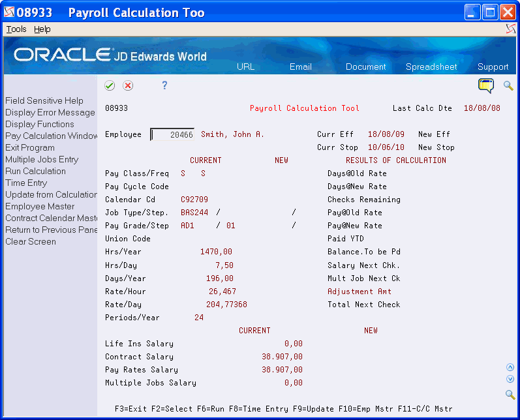
Task: Click the title bar application icon
Action: [9, 12]
